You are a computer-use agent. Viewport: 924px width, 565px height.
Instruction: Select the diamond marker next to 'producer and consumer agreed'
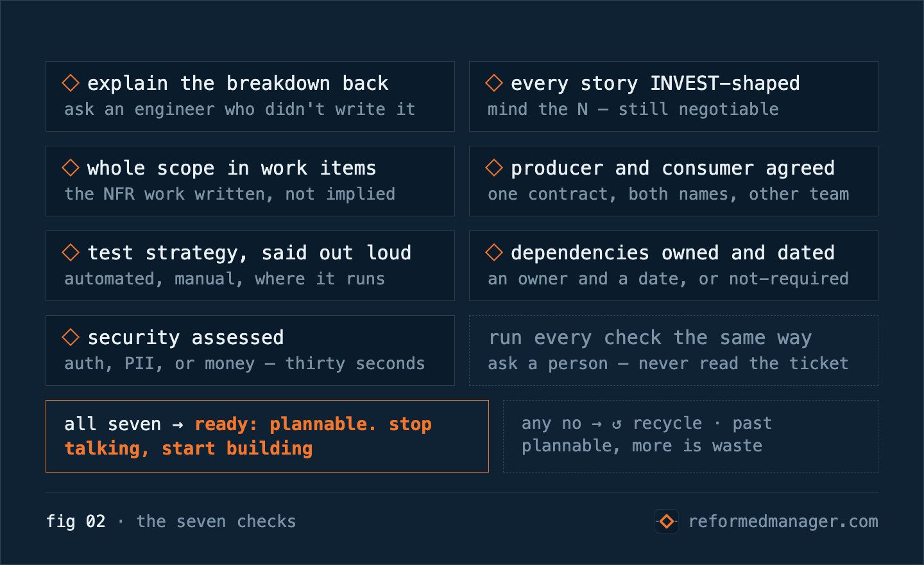coord(494,168)
